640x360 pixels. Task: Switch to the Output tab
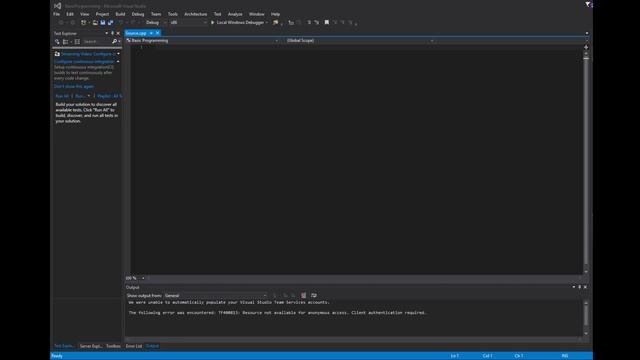pyautogui.click(x=152, y=346)
